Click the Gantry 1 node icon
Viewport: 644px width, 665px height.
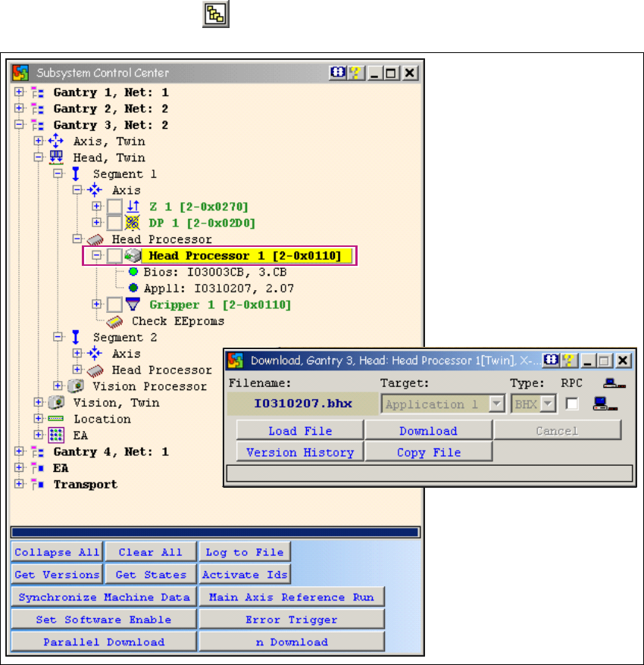point(37,92)
